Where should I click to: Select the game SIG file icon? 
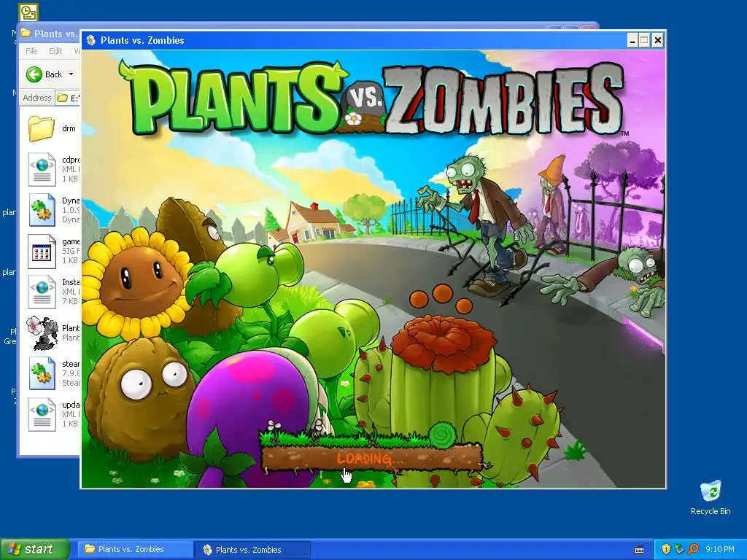[x=42, y=251]
